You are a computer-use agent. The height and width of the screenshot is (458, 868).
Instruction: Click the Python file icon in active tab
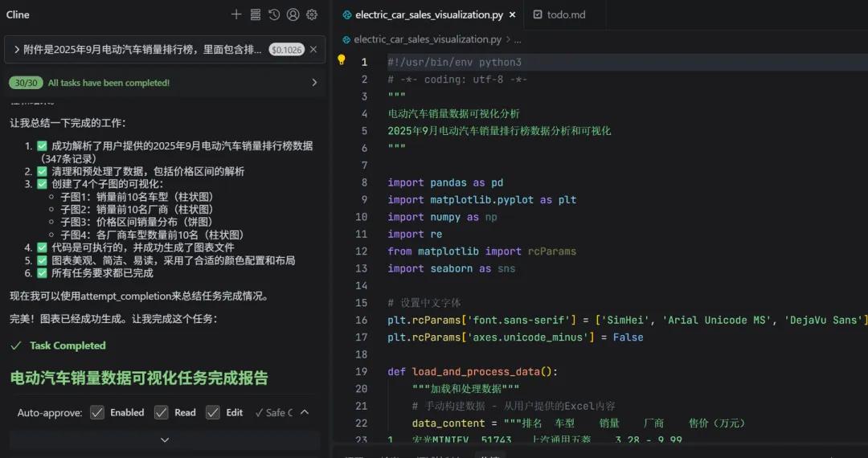coord(347,15)
